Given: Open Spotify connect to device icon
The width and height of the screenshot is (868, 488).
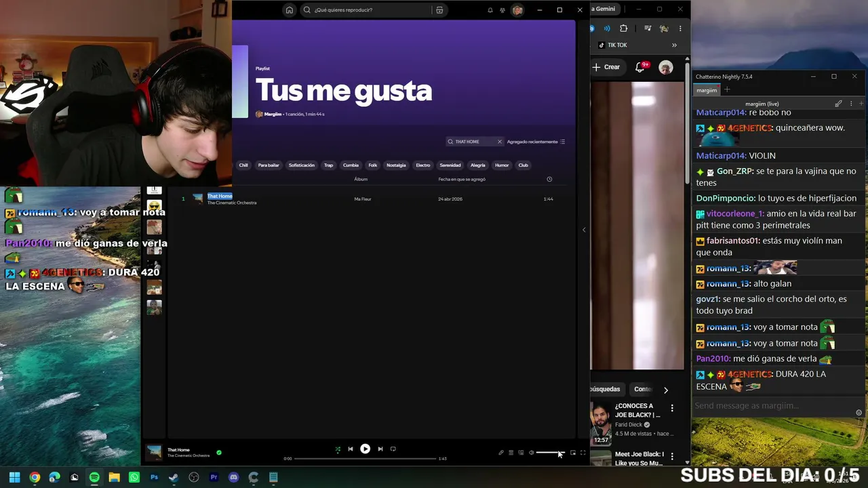Looking at the screenshot, I should (521, 453).
